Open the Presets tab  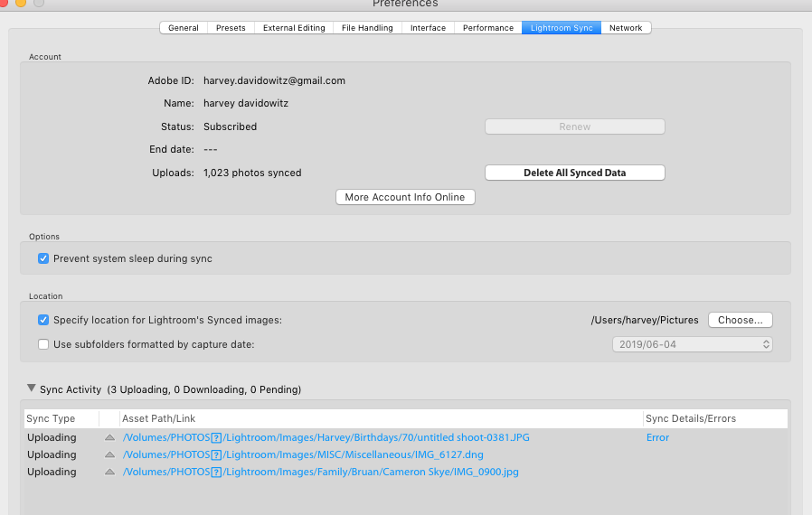(x=231, y=28)
